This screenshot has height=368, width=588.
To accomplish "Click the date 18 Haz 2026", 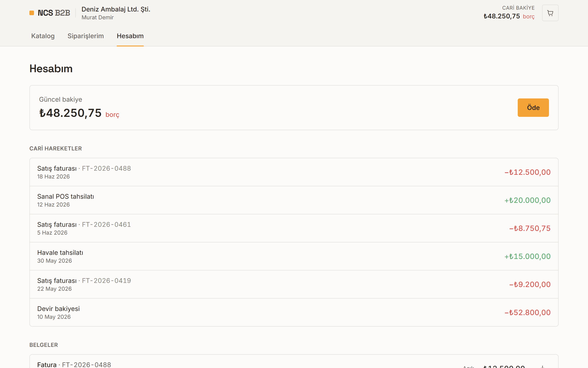I will click(x=54, y=177).
